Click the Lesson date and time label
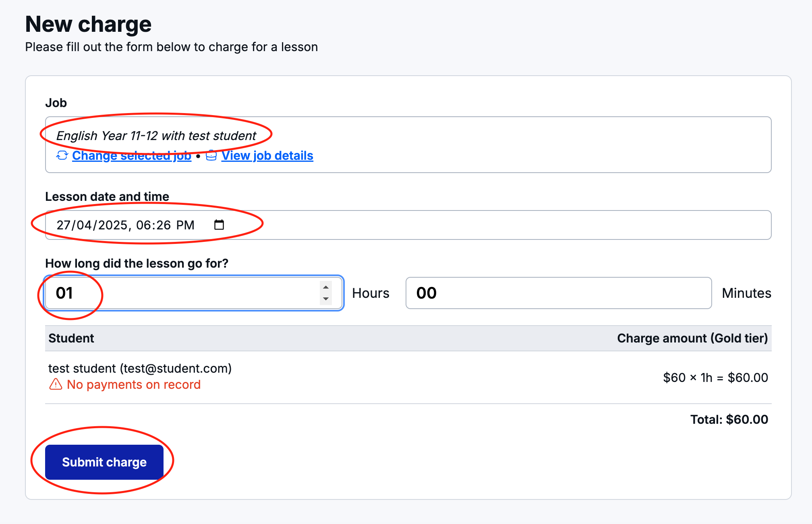The image size is (812, 524). pyautogui.click(x=107, y=196)
